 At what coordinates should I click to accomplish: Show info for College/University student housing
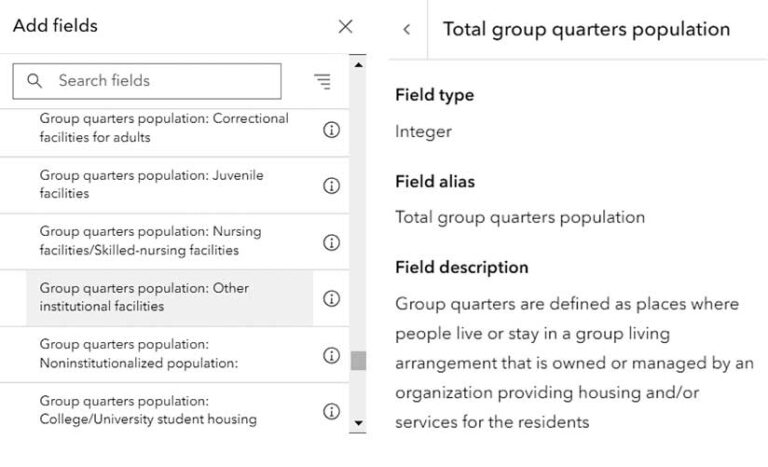click(332, 411)
